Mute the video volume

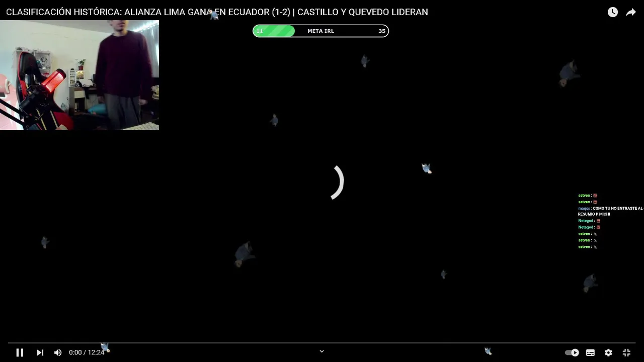58,352
